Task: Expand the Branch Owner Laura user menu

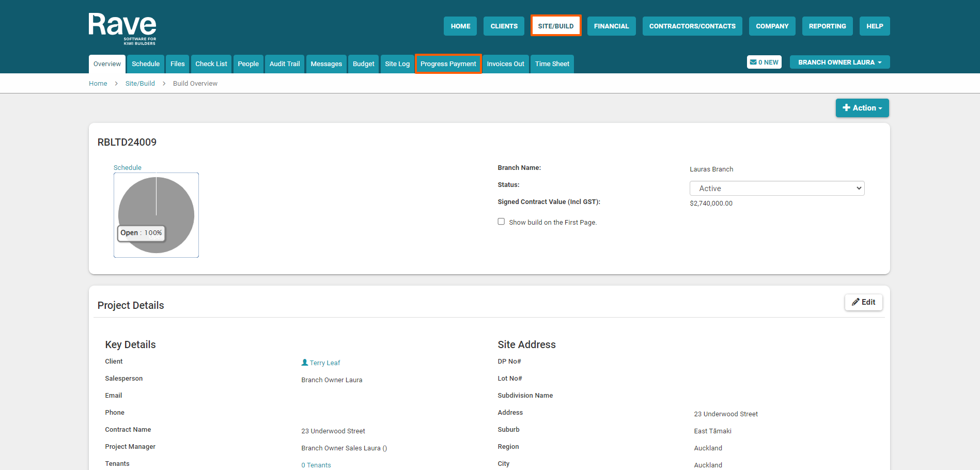Action: tap(839, 62)
